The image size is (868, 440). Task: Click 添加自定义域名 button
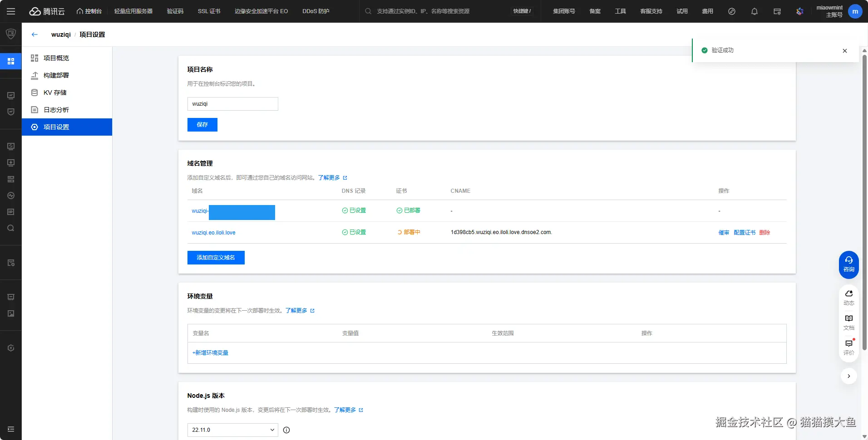[x=216, y=258]
